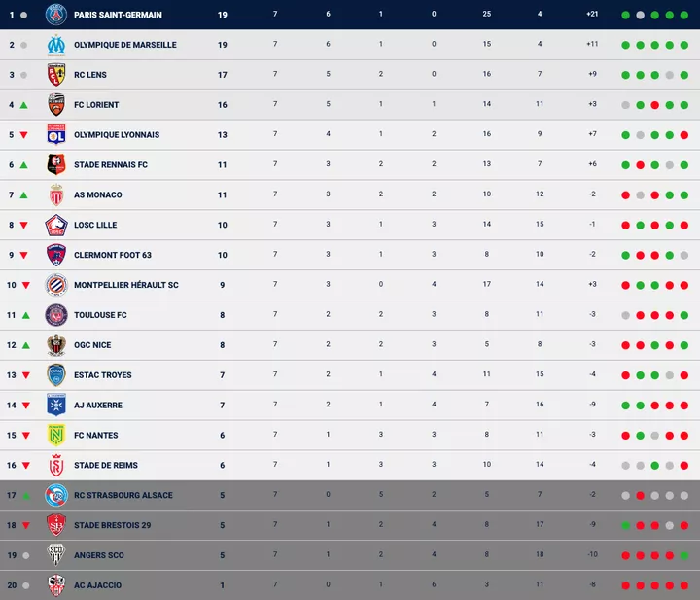Click the AC Ajaccio club logo
700x600 pixels.
tap(55, 585)
